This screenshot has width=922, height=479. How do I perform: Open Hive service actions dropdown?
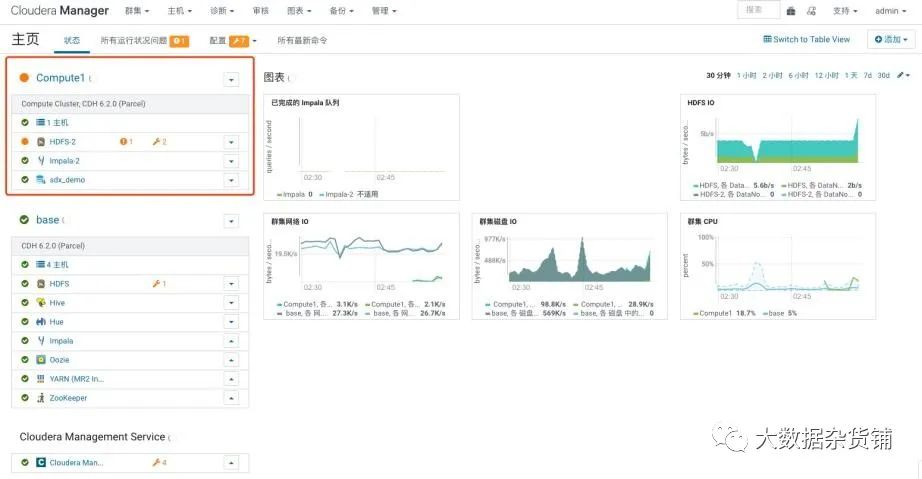coord(231,303)
